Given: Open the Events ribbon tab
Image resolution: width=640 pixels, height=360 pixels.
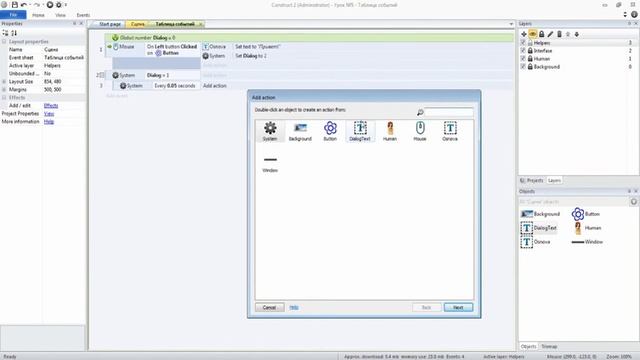Looking at the screenshot, I should click(83, 15).
